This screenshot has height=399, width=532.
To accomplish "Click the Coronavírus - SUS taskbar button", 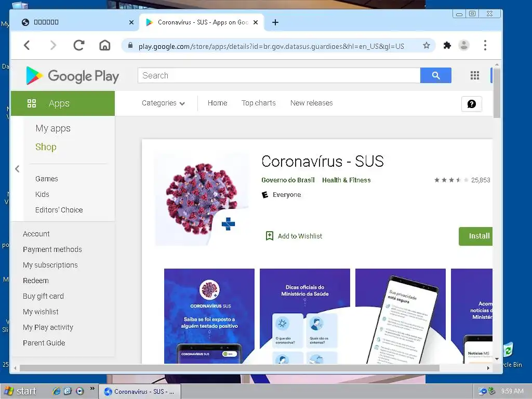I will pyautogui.click(x=140, y=392).
